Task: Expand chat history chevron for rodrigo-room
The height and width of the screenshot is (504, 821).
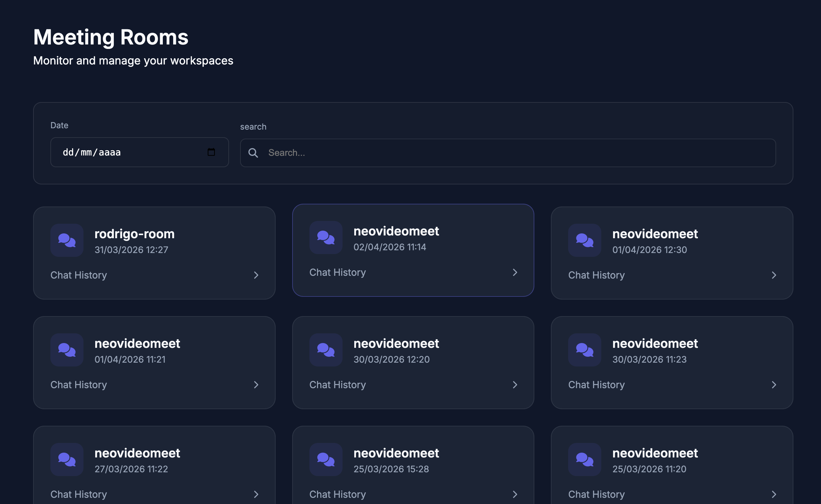Action: [256, 275]
